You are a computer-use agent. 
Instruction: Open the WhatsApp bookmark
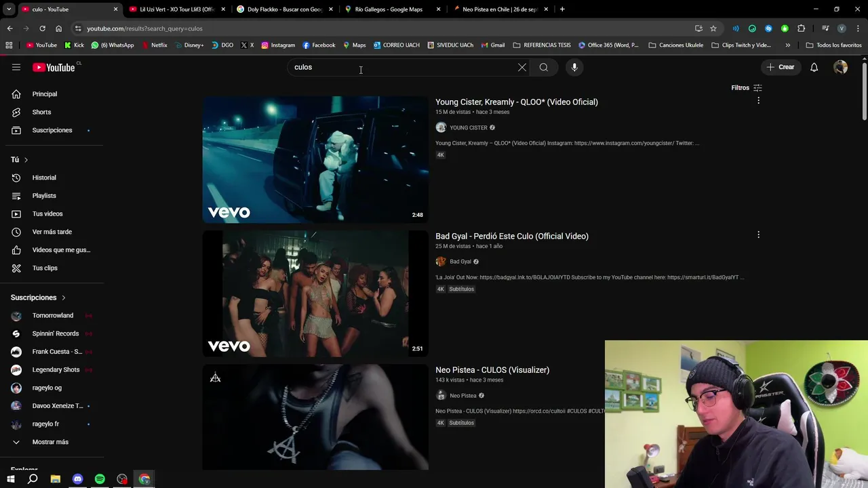pos(113,45)
